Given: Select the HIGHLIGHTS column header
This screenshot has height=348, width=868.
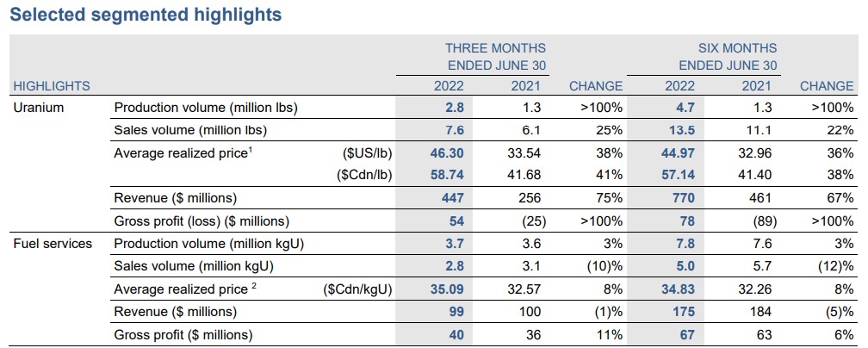Looking at the screenshot, I should click(x=51, y=86).
